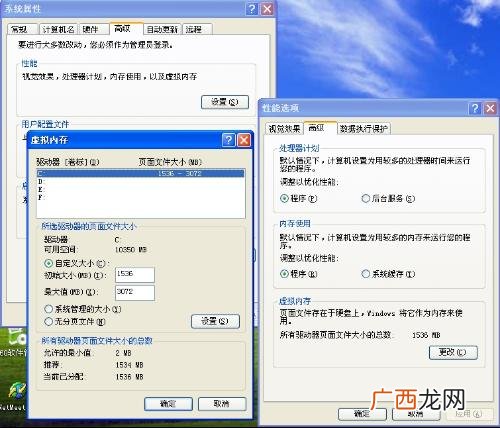Click the help icon in 系统属性 title bar
This screenshot has width=500, height=428.
(252, 9)
